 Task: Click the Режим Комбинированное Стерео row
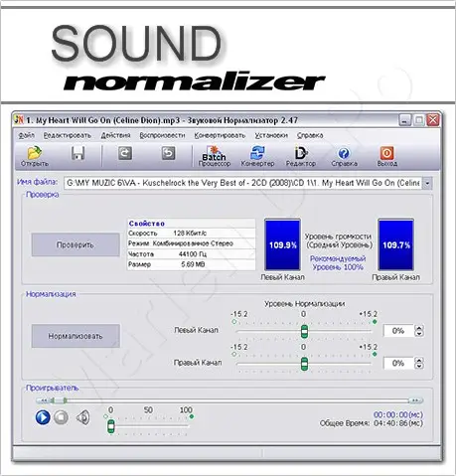coord(192,243)
